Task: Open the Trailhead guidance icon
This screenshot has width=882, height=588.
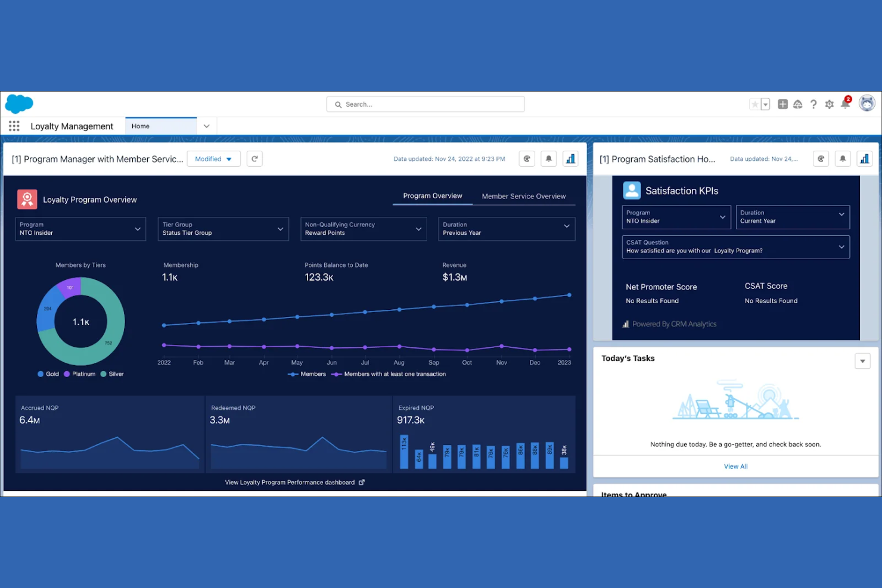Action: point(798,104)
